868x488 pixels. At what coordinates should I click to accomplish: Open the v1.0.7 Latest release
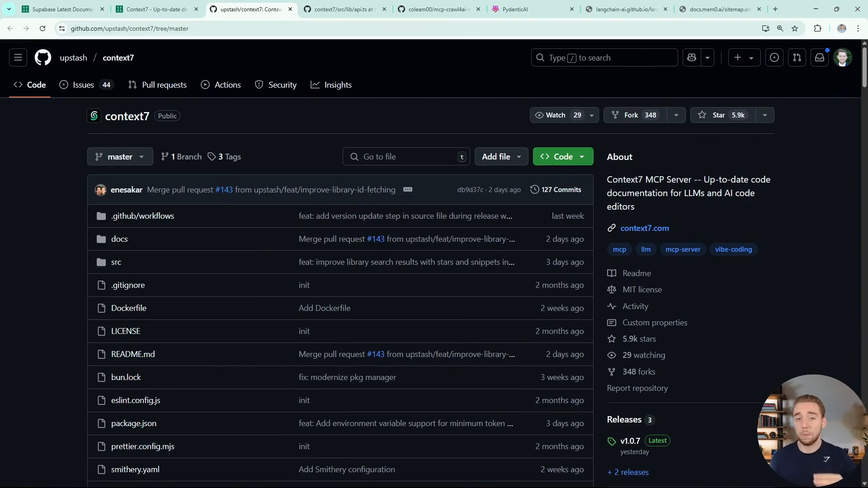point(638,441)
